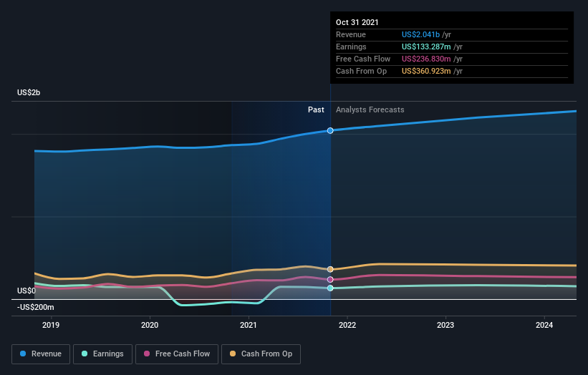The width and height of the screenshot is (588, 375).
Task: Click the Earnings row label in tooltip
Action: (x=351, y=47)
